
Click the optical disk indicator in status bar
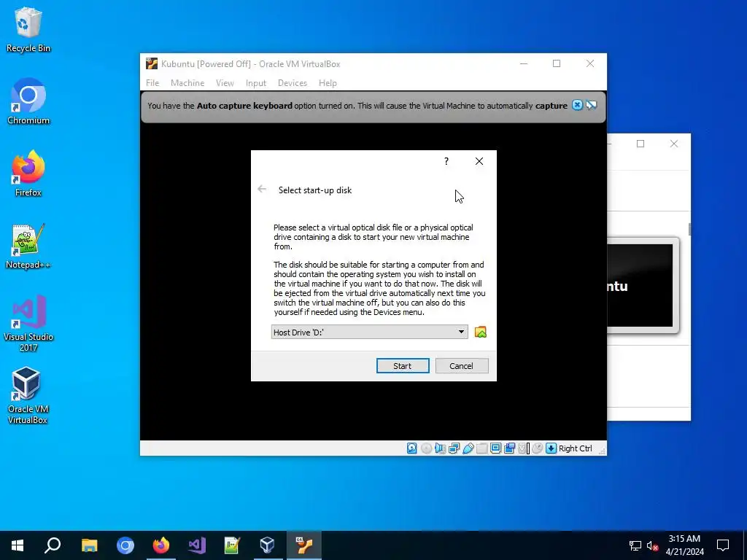(x=426, y=448)
